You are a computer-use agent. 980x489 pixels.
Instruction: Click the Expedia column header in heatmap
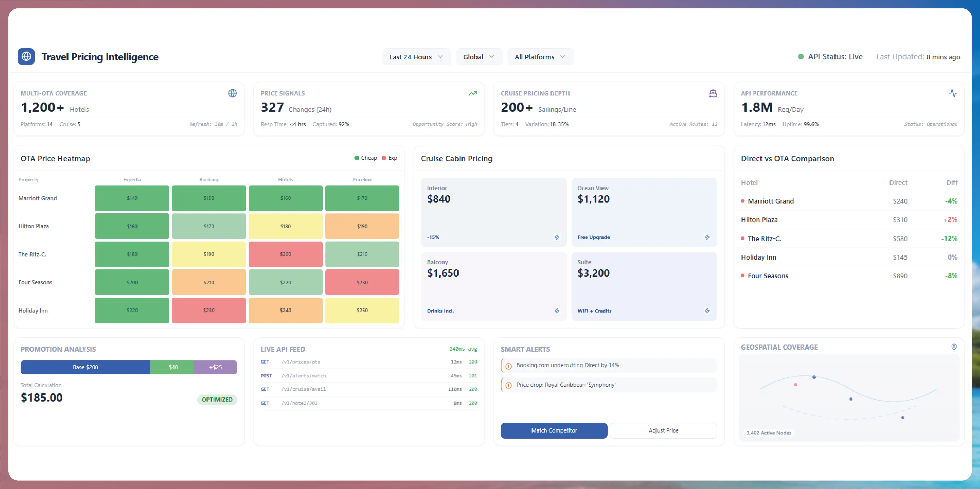coord(132,180)
